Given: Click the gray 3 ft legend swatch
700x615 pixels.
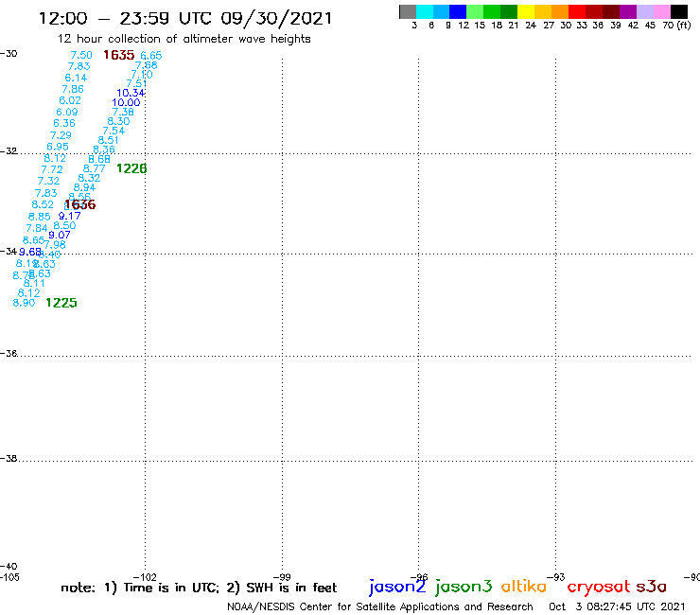Looking at the screenshot, I should click(408, 11).
